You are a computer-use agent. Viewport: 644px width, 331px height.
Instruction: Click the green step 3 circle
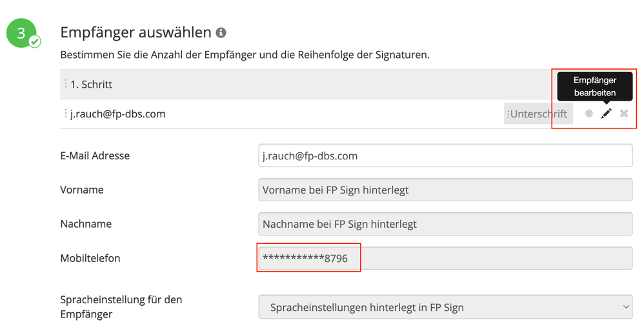pyautogui.click(x=21, y=33)
